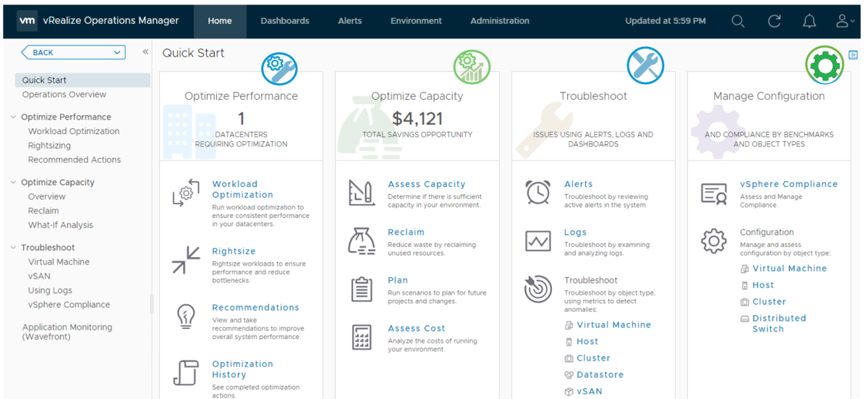
Task: Open the Assess Capacity link
Action: [427, 185]
